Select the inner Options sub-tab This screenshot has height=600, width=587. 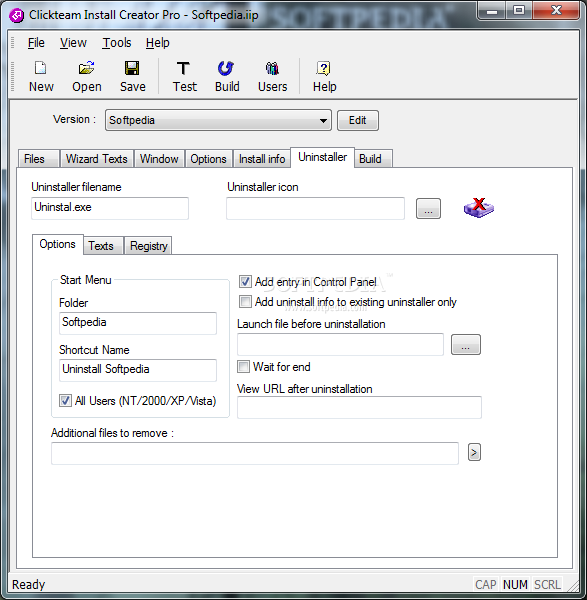point(58,244)
